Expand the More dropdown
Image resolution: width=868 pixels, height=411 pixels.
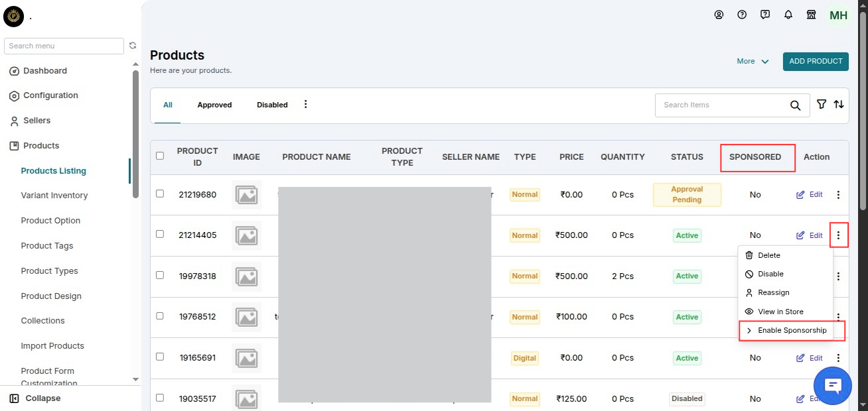(x=753, y=61)
